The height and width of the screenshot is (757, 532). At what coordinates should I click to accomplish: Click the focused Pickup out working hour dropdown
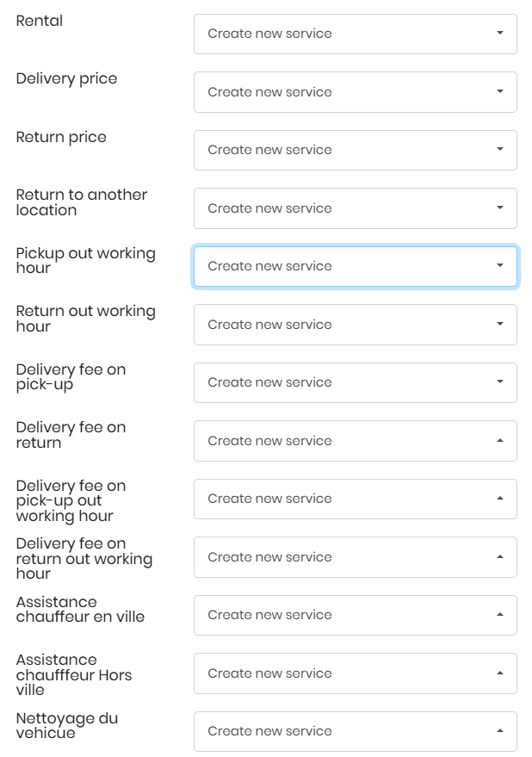coord(355,266)
